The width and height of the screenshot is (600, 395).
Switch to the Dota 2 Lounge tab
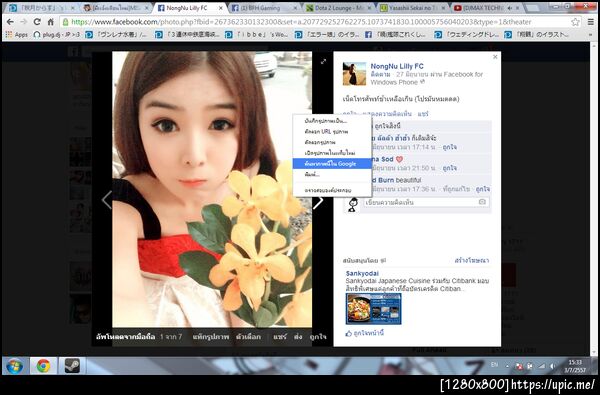pos(339,8)
